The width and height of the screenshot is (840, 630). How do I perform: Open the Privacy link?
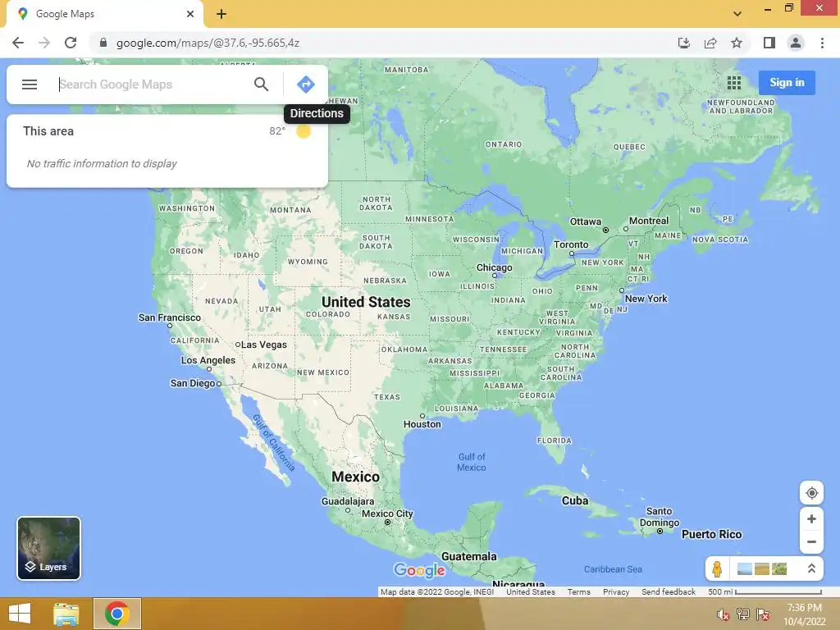click(615, 592)
